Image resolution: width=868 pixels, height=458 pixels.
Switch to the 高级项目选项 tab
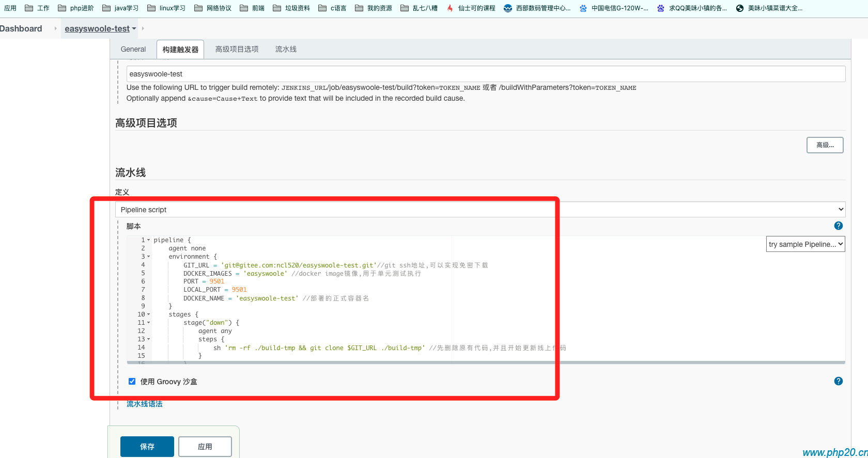tap(237, 49)
